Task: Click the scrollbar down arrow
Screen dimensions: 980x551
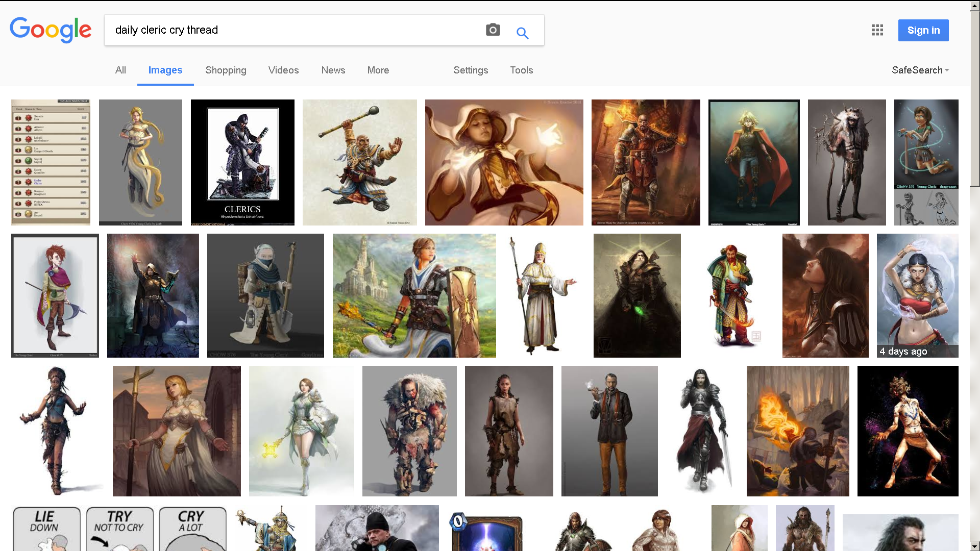Action: [x=974, y=546]
